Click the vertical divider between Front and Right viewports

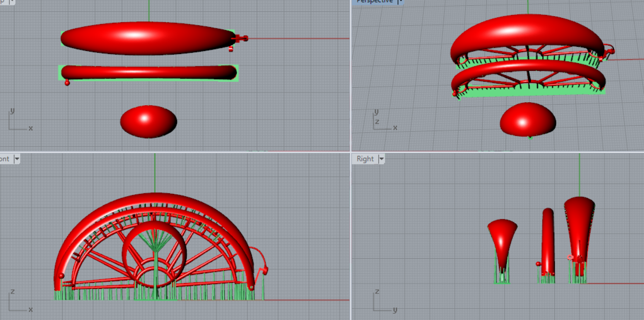tap(350, 236)
